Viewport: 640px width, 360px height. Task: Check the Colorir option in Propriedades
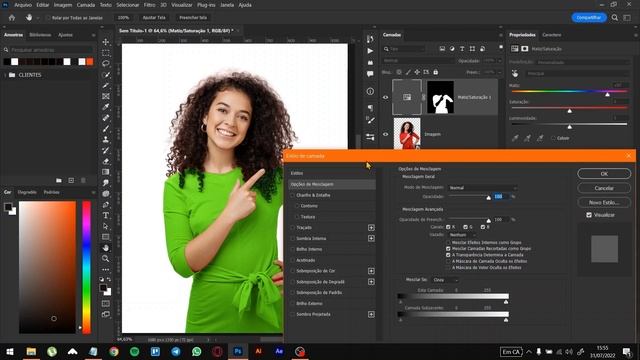(553, 138)
